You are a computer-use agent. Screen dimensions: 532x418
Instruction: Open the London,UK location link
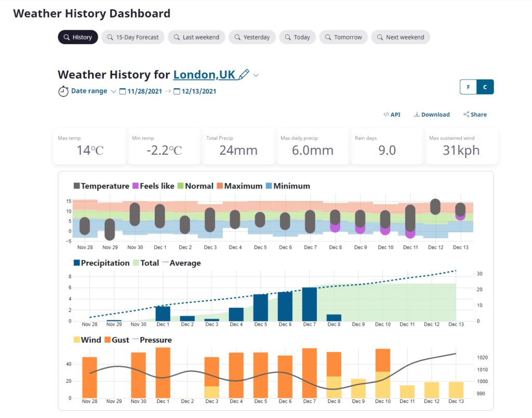[204, 75]
